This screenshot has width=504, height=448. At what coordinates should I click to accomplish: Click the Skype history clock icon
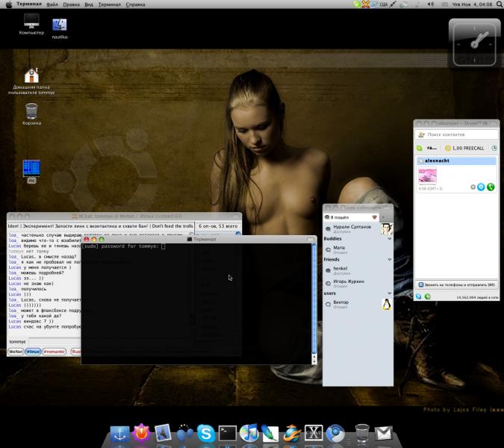tap(494, 148)
